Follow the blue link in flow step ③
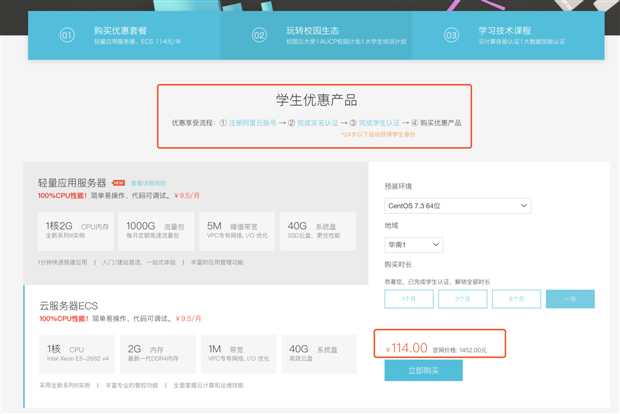 (x=379, y=123)
